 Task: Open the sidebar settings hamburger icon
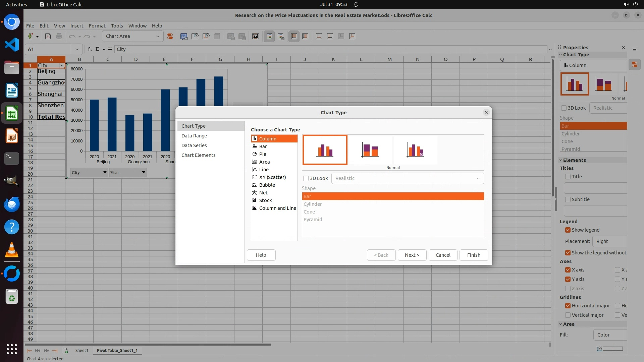point(634,49)
